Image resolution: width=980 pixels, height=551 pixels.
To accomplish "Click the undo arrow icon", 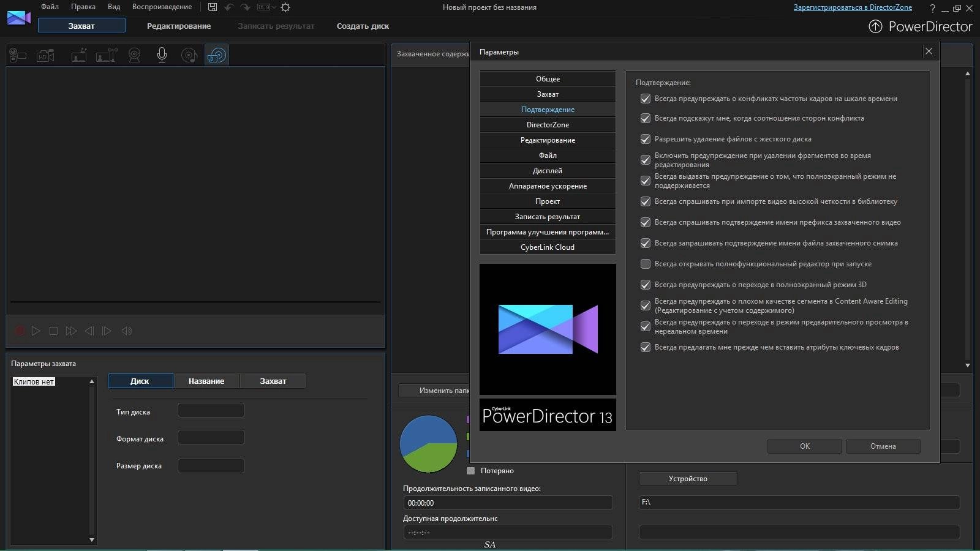I will coord(229,7).
